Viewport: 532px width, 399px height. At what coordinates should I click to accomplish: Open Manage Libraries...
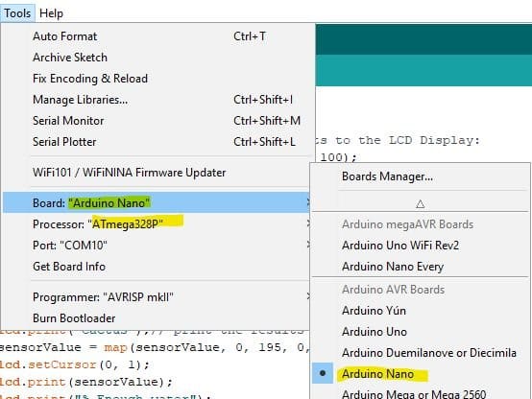[x=157, y=100]
